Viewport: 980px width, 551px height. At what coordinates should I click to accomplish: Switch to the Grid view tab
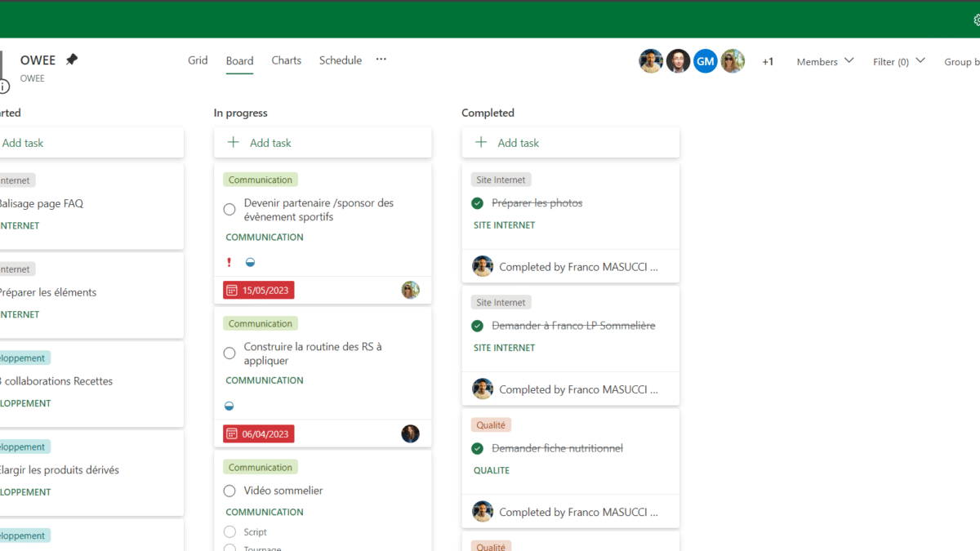(x=198, y=60)
